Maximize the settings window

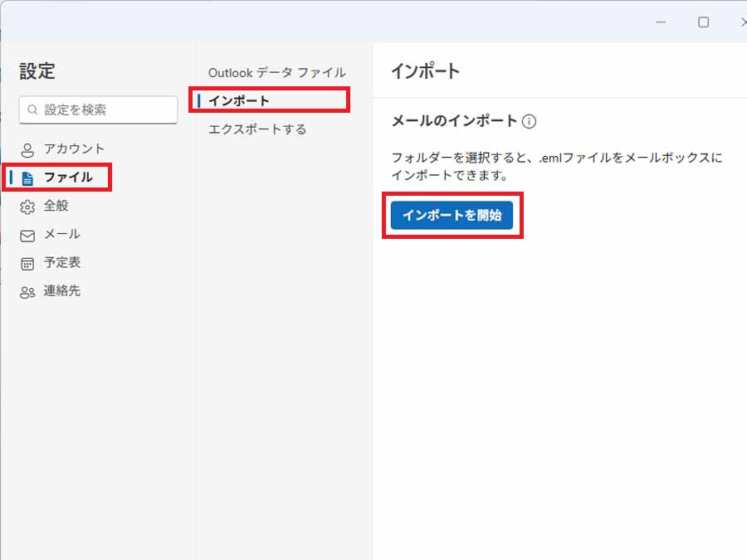[x=703, y=22]
